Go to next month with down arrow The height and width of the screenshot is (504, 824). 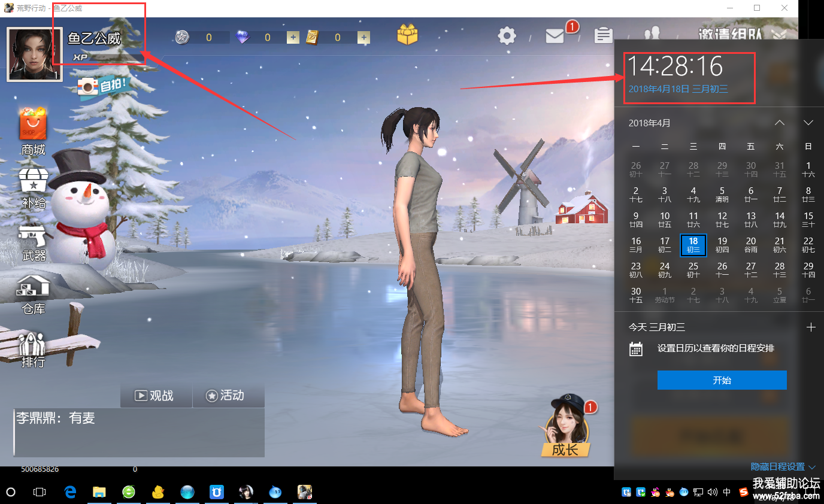pyautogui.click(x=808, y=123)
